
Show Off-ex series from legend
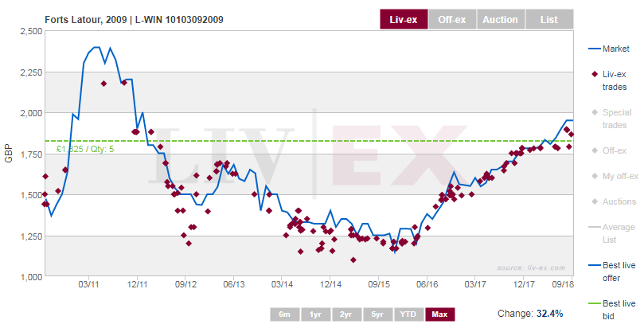(609, 150)
